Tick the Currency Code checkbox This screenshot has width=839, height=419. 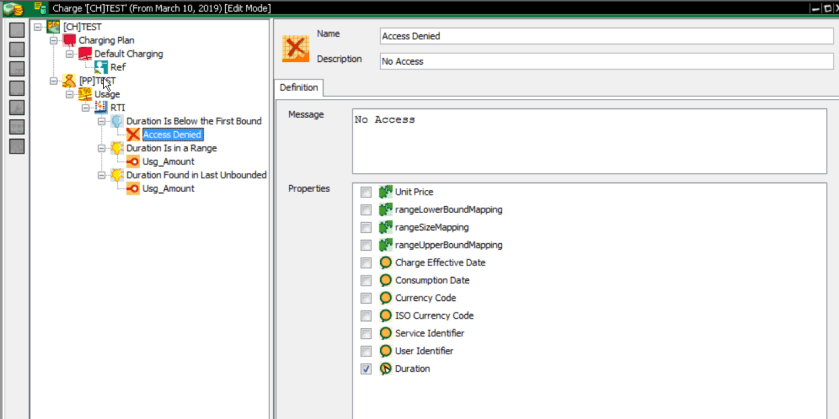click(x=366, y=298)
